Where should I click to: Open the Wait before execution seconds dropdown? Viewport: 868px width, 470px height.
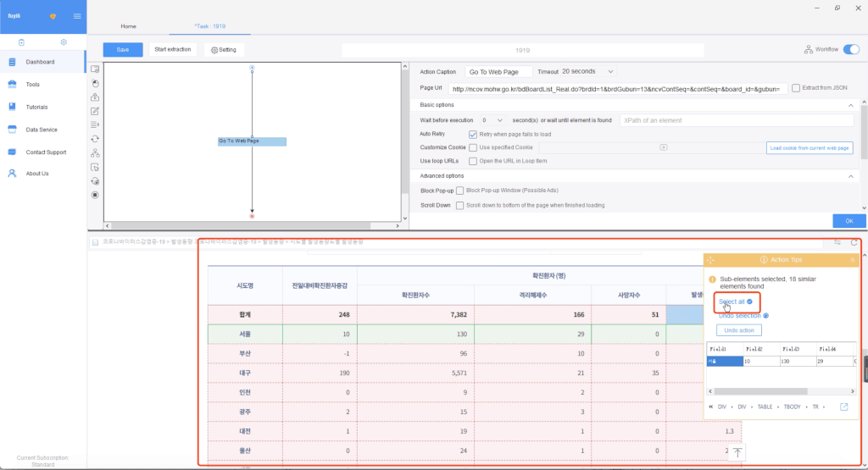point(492,120)
